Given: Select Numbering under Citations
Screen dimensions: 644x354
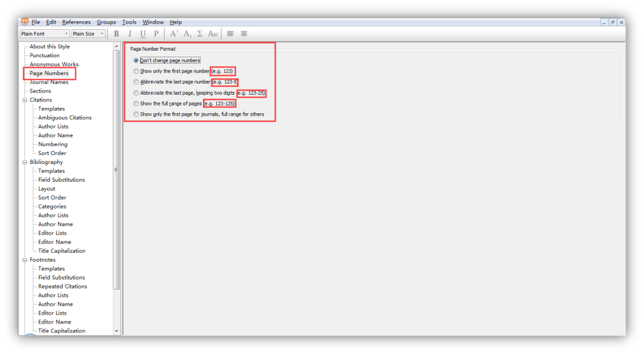Looking at the screenshot, I should pos(52,144).
